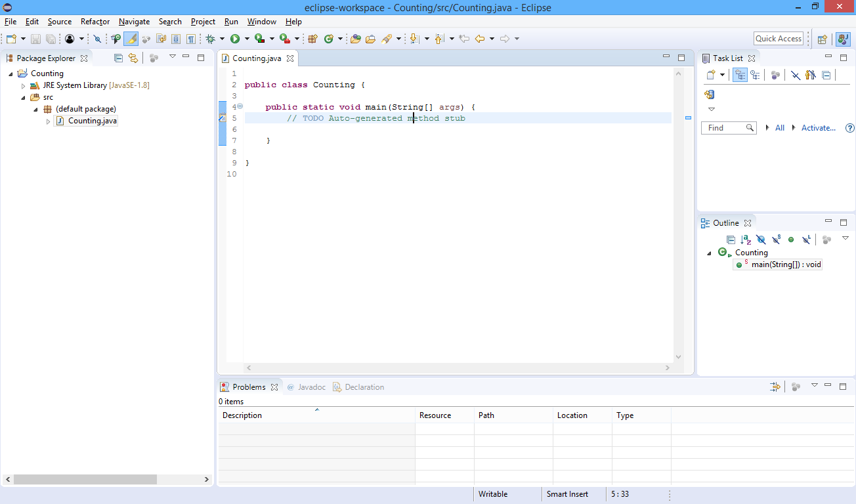Toggle Focus on Workweek in Task List
Screen dimensions: 856x504
(775, 75)
